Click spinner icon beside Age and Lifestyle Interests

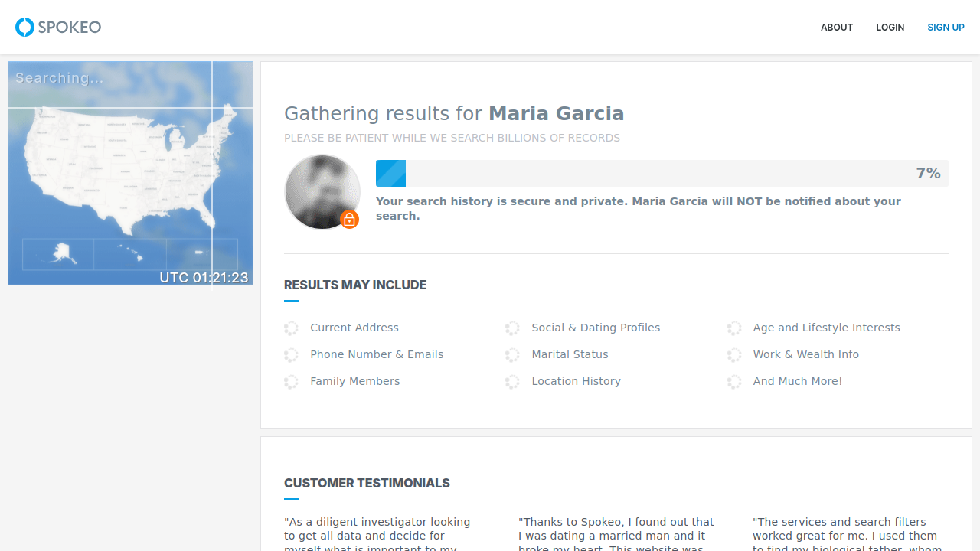tap(734, 328)
